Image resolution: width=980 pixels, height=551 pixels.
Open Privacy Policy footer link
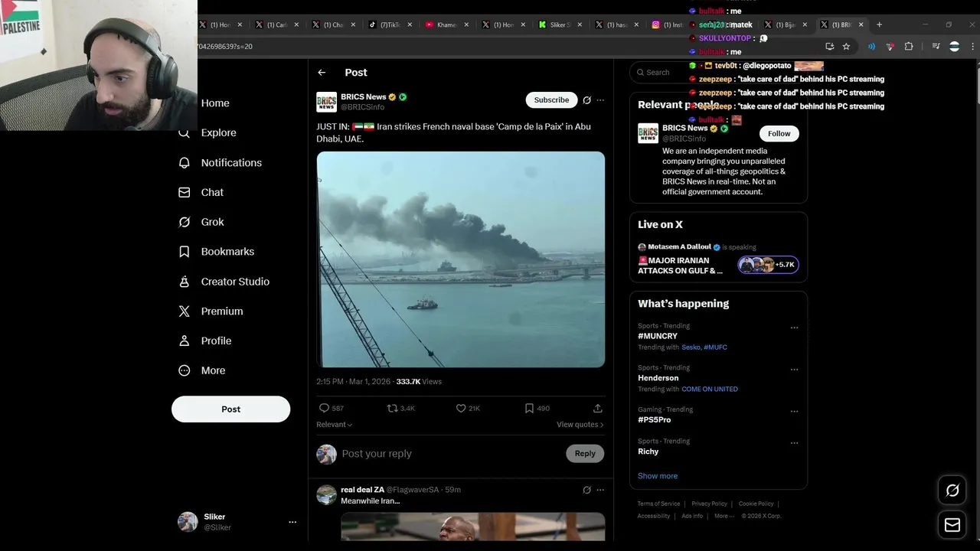pos(709,504)
